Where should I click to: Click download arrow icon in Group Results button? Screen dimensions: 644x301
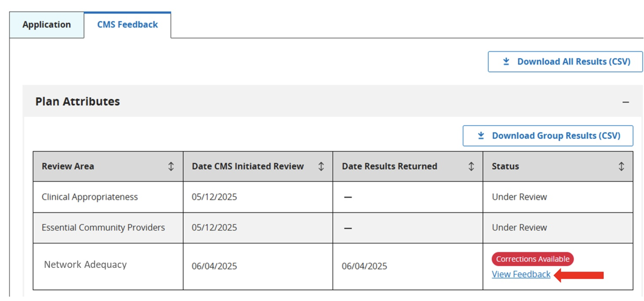pos(481,136)
